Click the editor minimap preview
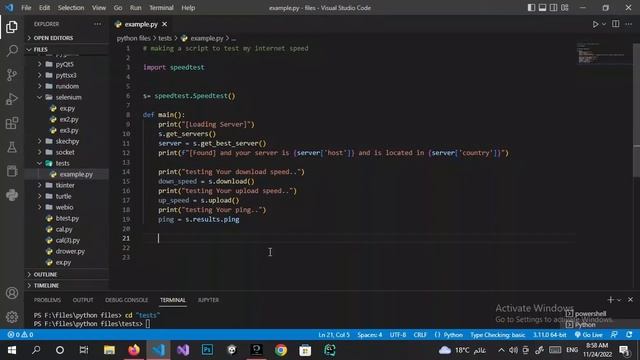This screenshot has width=640, height=360. pyautogui.click(x=602, y=53)
